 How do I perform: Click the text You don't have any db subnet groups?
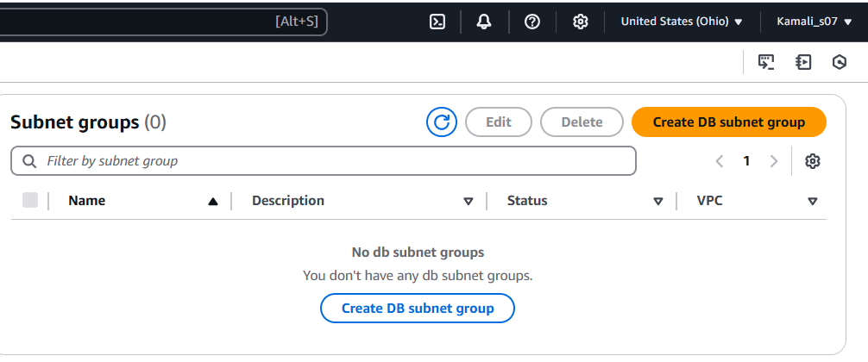click(418, 275)
